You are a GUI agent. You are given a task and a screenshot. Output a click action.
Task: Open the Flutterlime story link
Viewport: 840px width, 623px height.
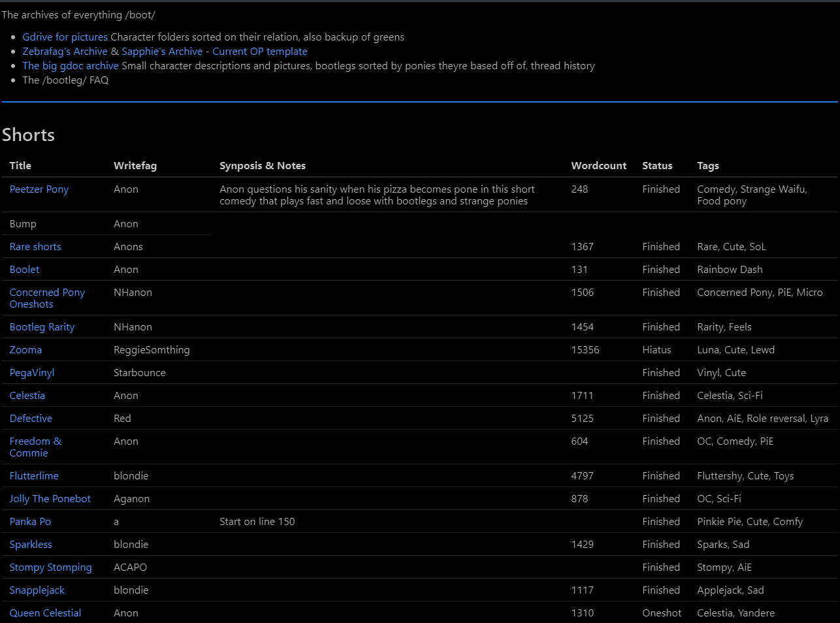pos(34,476)
